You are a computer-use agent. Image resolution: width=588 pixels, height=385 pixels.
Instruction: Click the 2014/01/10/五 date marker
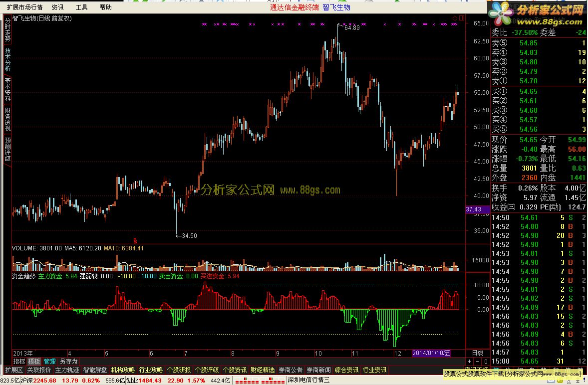click(x=431, y=353)
